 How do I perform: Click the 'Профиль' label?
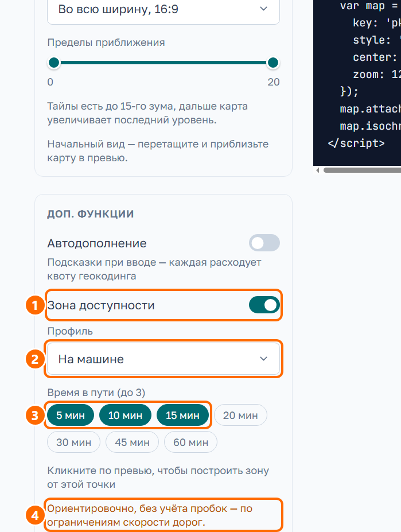tap(70, 331)
